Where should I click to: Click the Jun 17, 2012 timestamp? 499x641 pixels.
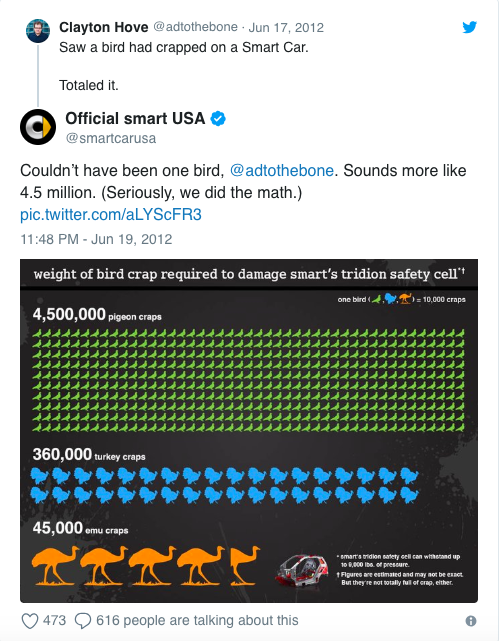(286, 27)
